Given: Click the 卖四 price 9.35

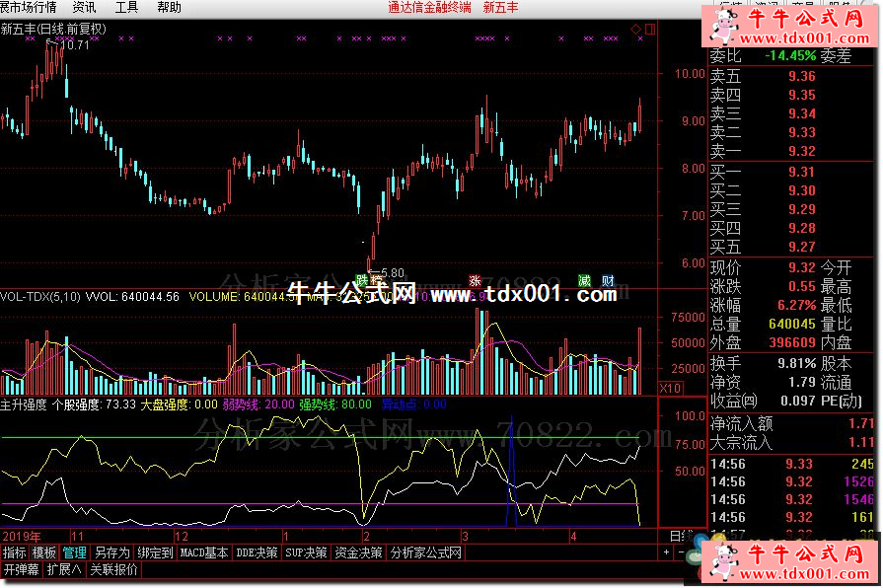Looking at the screenshot, I should coord(802,95).
